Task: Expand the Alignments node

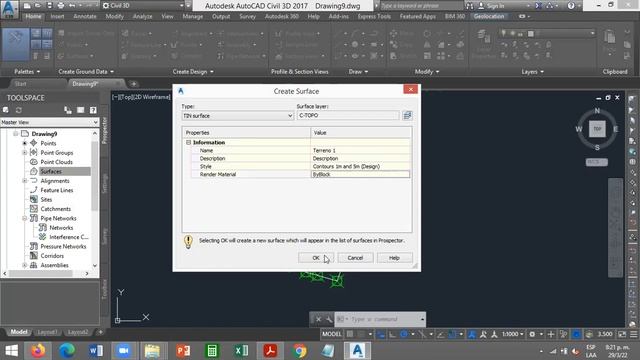Action: point(24,181)
